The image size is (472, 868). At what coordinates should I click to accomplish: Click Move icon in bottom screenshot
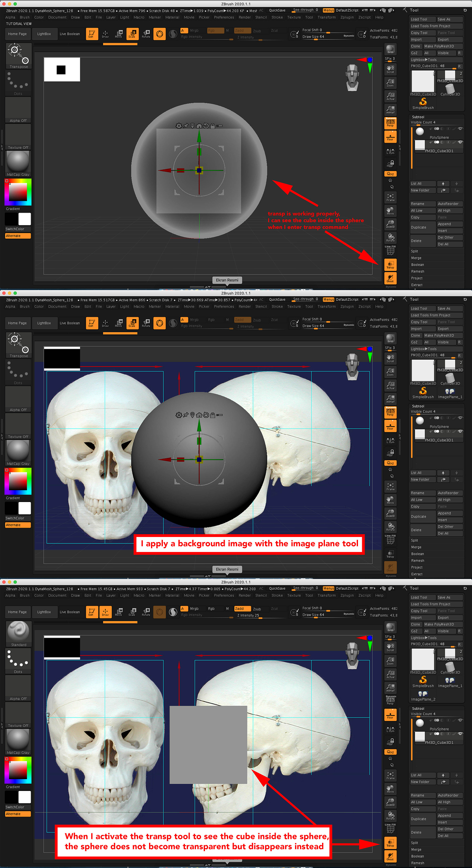coord(119,612)
